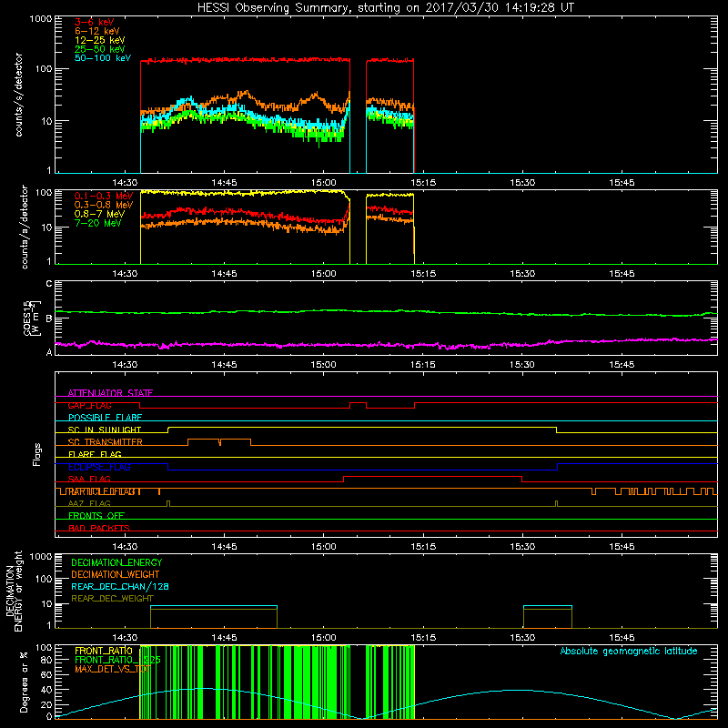Select the ECLIPSE_FLAG label
This screenshot has height=728, width=728.
click(99, 467)
